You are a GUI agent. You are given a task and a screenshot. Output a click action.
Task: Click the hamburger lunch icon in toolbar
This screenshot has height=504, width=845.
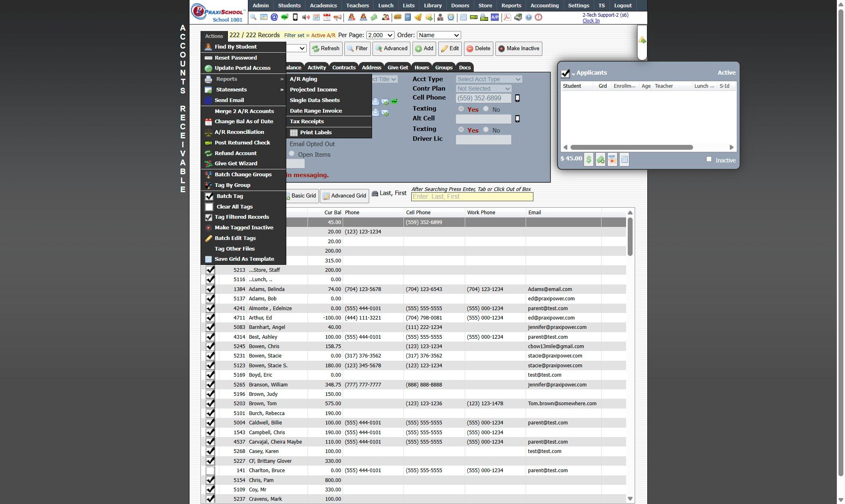[397, 17]
